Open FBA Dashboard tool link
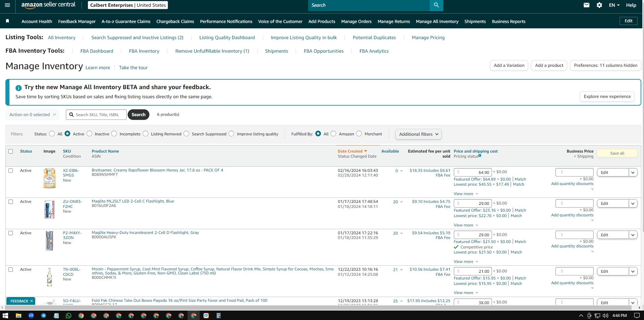This screenshot has width=644, height=320. [97, 51]
